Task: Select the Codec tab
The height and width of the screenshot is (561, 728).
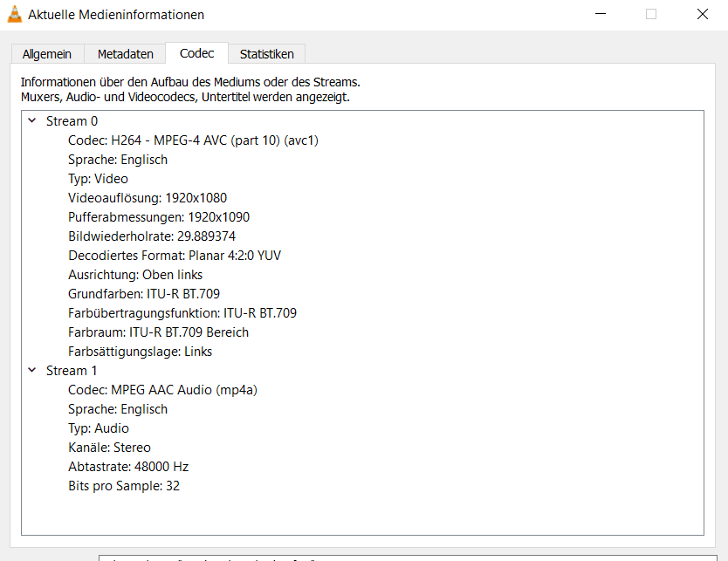Action: pos(197,53)
